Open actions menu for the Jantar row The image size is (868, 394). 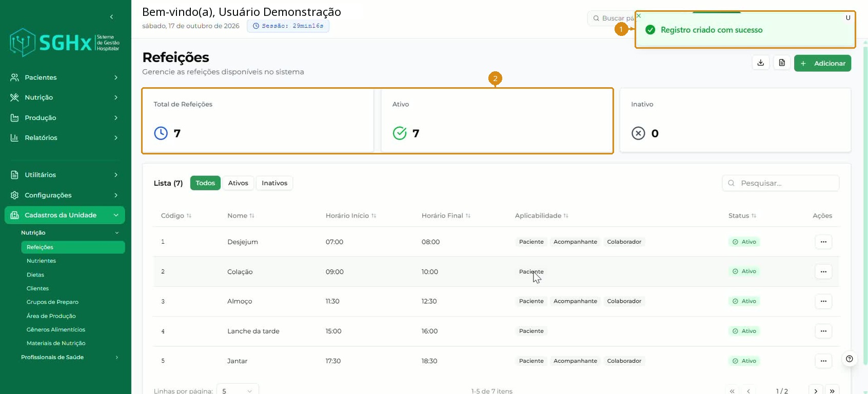click(x=823, y=361)
